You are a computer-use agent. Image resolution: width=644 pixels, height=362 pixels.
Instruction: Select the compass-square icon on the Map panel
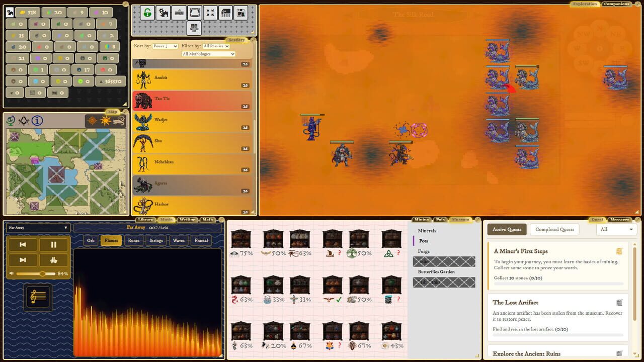point(23,121)
